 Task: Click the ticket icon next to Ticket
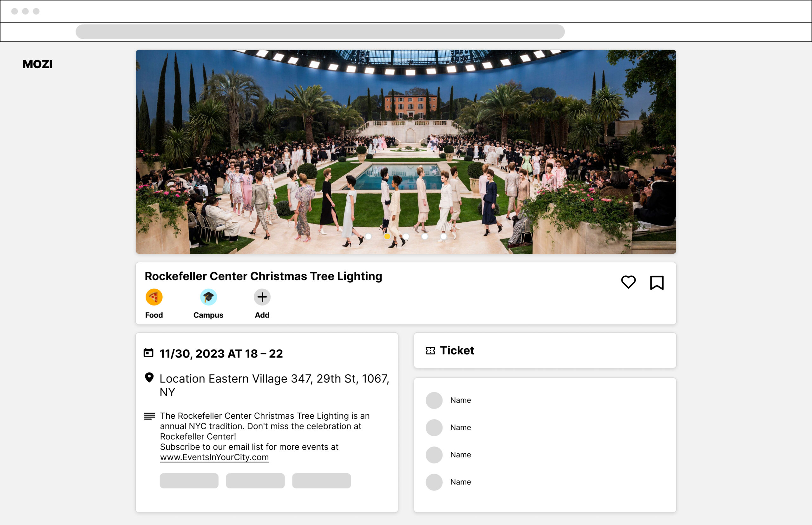tap(430, 351)
